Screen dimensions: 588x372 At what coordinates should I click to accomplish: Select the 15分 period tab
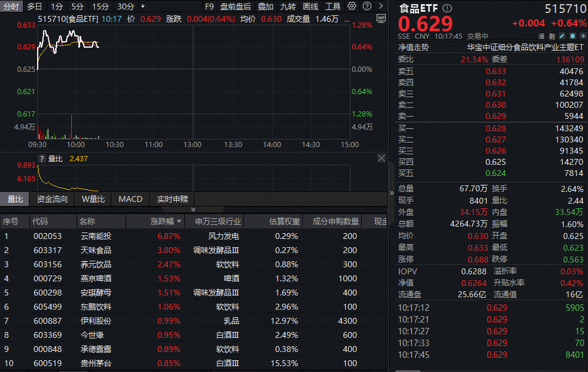(x=101, y=6)
